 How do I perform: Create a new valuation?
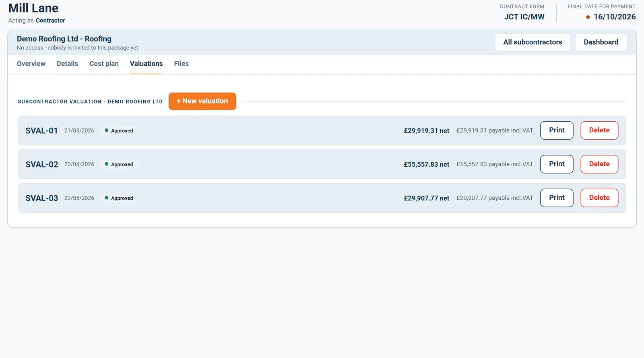tap(202, 101)
